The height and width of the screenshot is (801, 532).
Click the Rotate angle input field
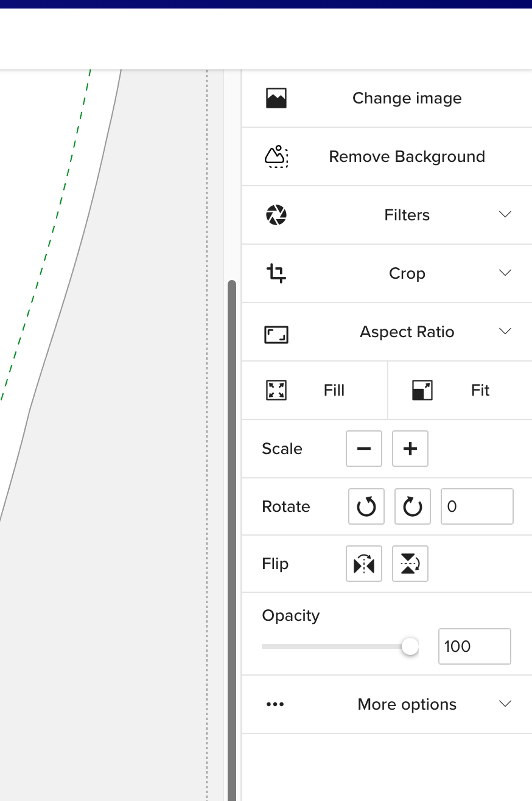477,506
